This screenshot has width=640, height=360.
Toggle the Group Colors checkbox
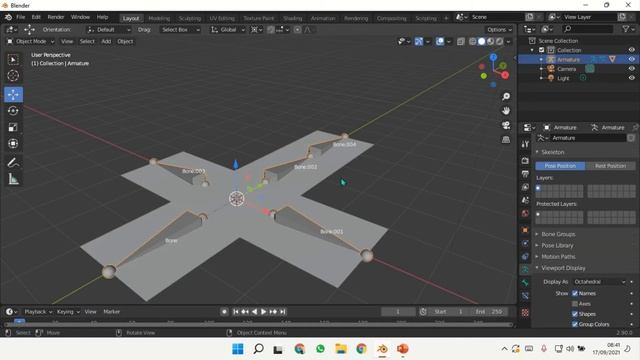[575, 324]
